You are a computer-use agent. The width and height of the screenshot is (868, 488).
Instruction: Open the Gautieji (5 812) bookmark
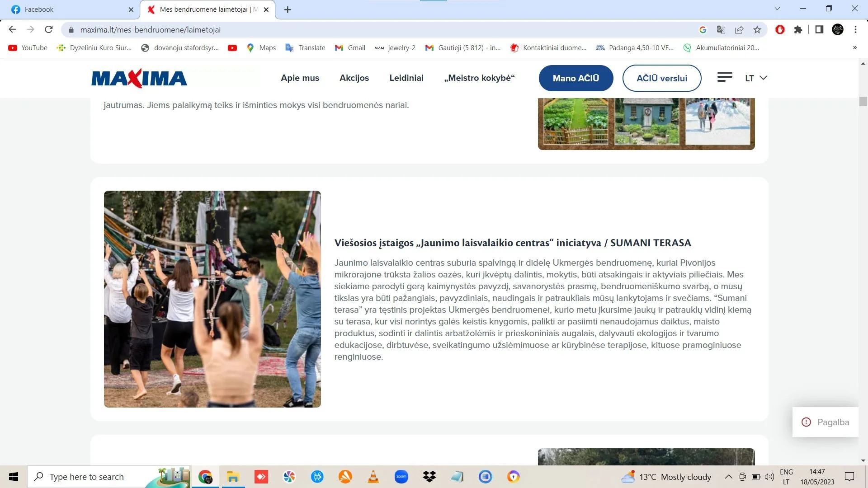463,47
